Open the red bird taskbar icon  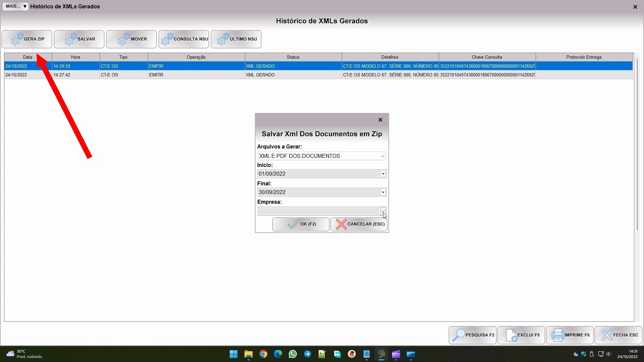352,354
